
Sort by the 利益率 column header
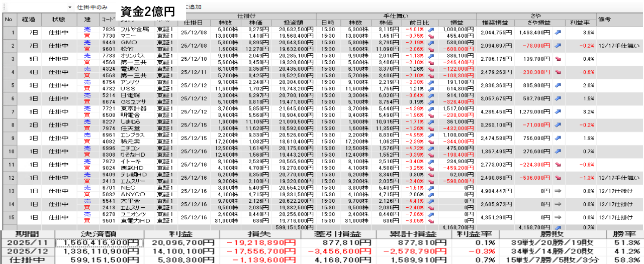pyautogui.click(x=579, y=23)
